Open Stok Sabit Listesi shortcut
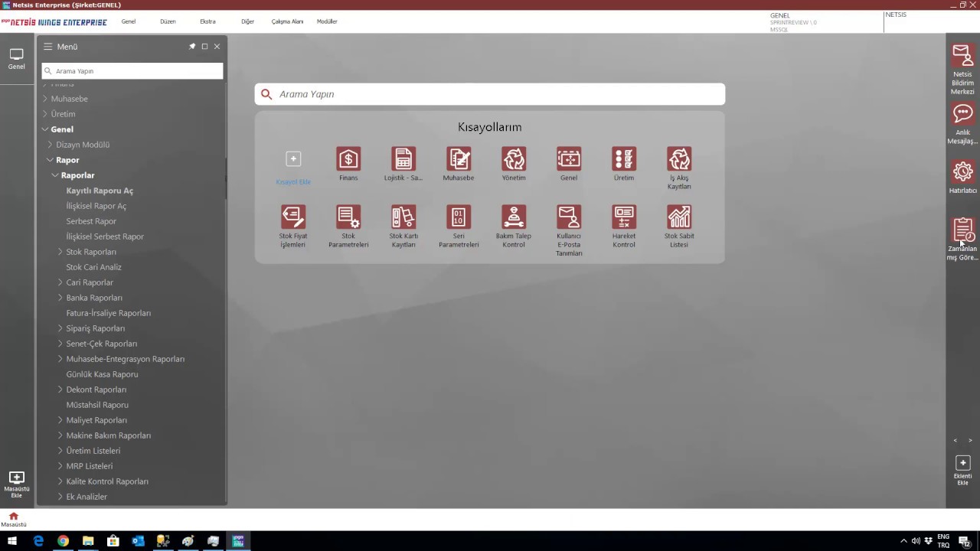This screenshot has height=551, width=980. [679, 217]
